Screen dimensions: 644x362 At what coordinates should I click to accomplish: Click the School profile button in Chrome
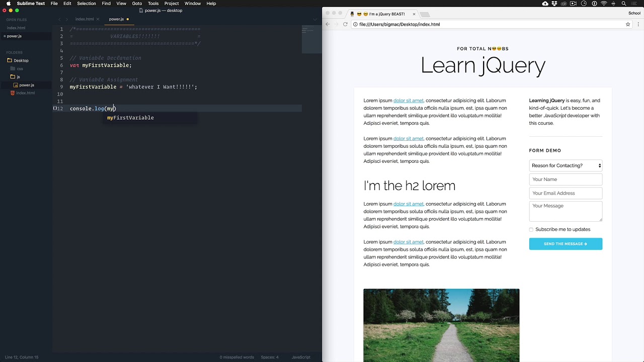pyautogui.click(x=634, y=14)
